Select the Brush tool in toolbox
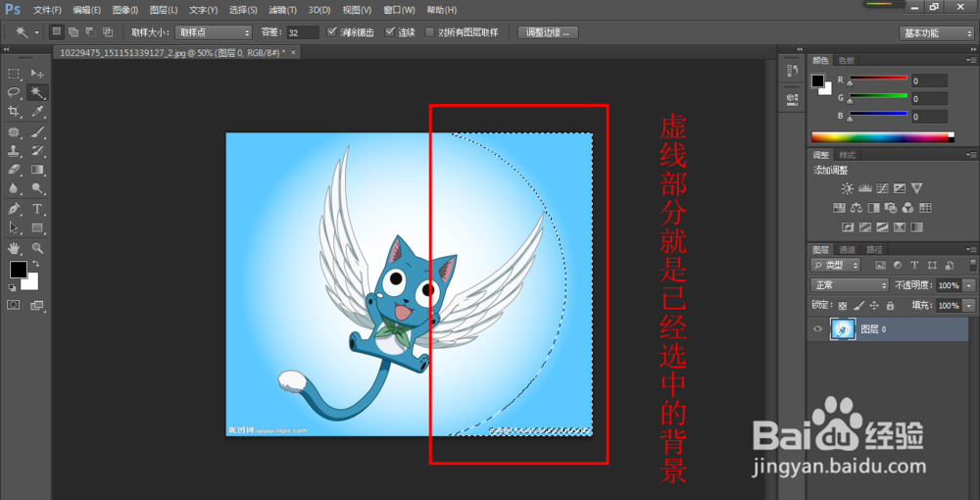The width and height of the screenshot is (980, 500). (37, 132)
